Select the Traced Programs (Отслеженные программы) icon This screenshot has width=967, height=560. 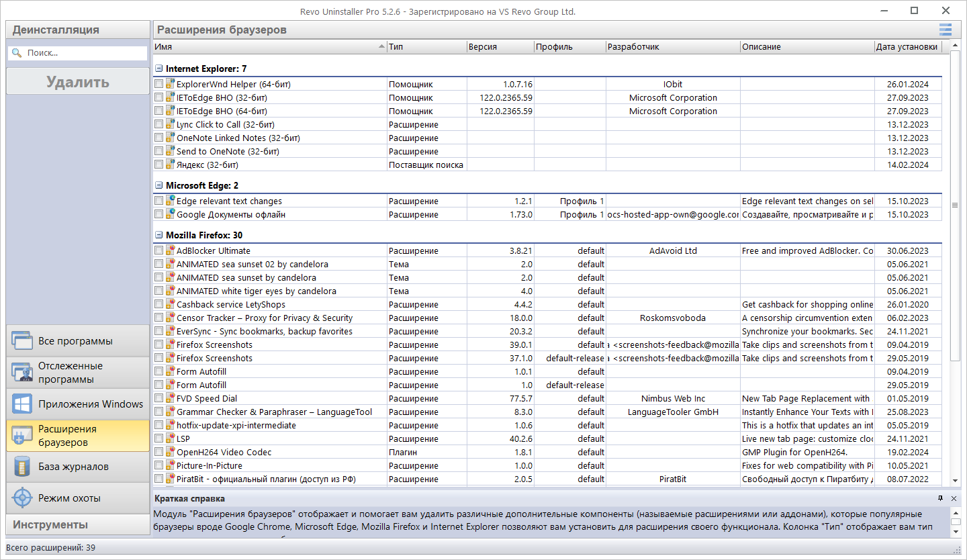click(x=22, y=372)
